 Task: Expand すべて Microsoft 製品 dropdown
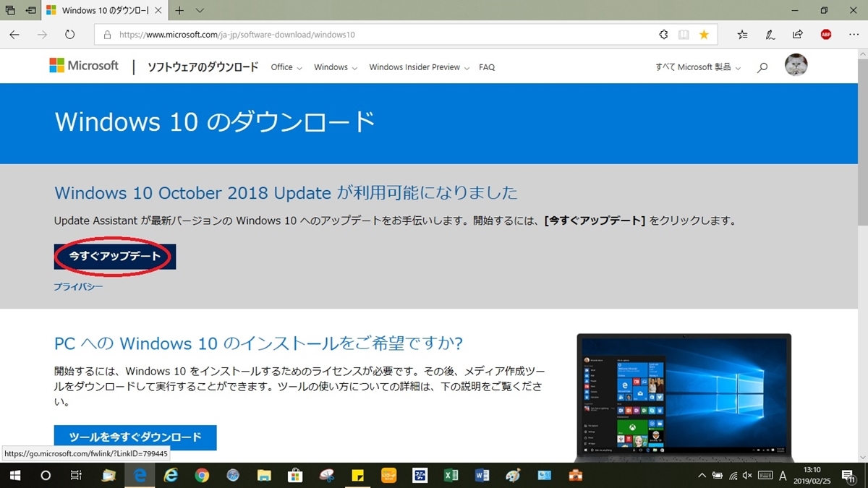[698, 67]
